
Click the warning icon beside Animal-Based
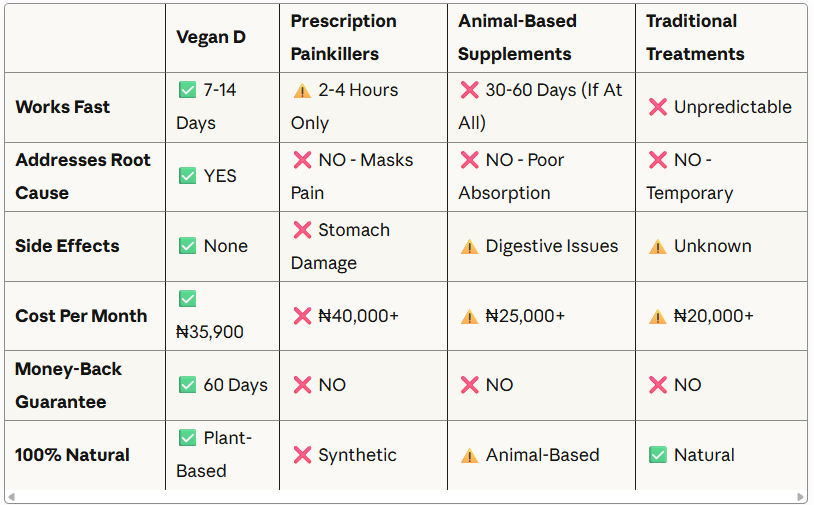pos(469,455)
